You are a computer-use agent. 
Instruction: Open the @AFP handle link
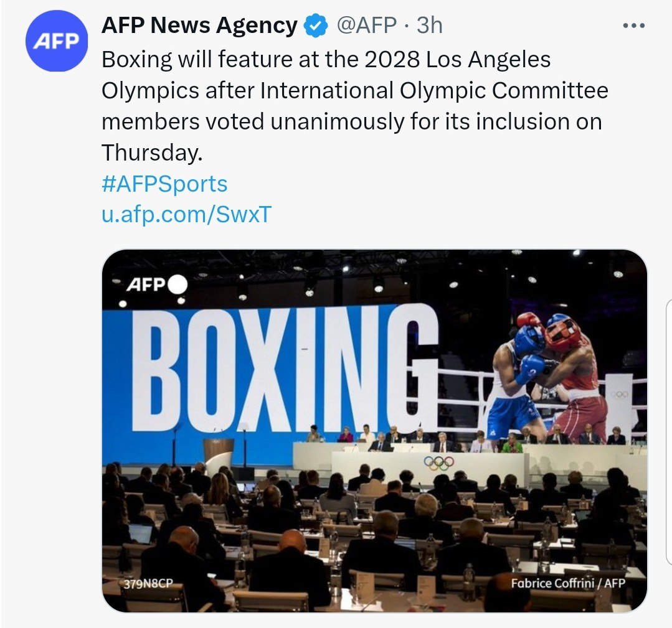point(366,26)
